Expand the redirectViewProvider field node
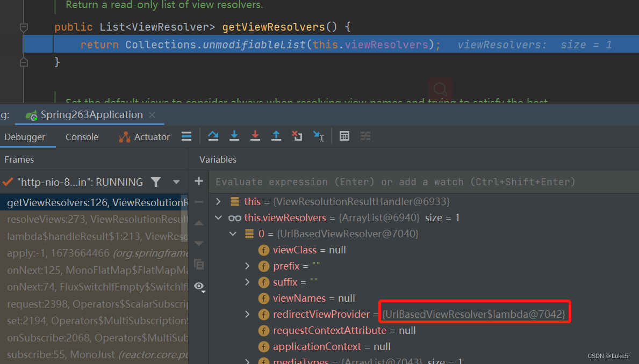The image size is (639, 364). [x=247, y=314]
